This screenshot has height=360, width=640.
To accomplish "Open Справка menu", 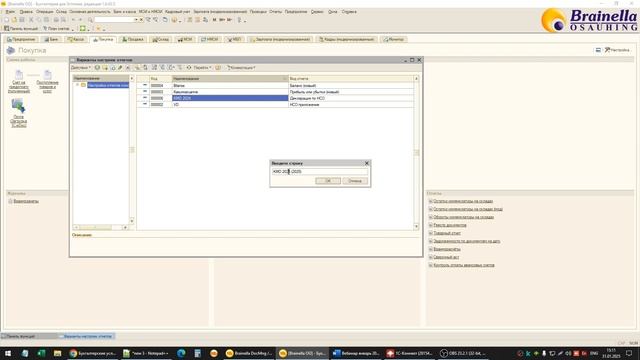I will point(349,12).
